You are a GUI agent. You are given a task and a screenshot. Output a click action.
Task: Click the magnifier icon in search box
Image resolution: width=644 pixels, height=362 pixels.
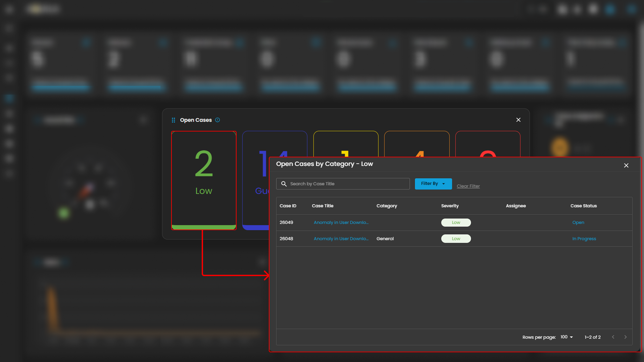[x=284, y=184]
